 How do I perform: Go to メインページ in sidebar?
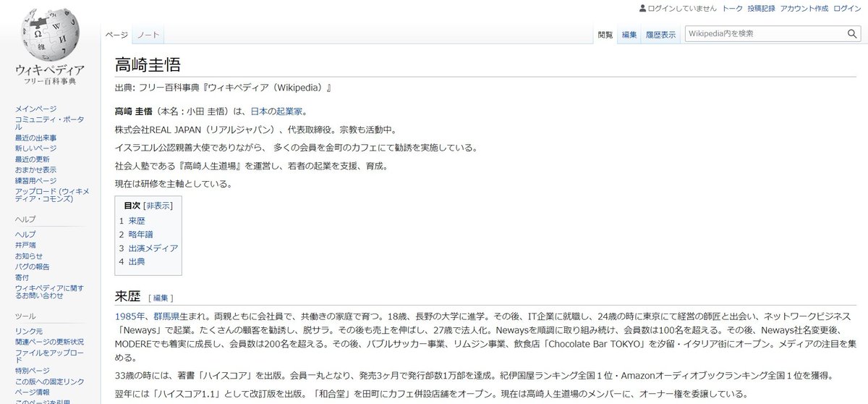(35, 109)
